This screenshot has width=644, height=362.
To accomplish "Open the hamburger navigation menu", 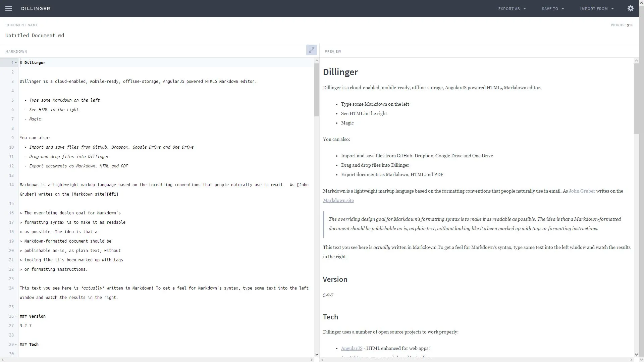I will pyautogui.click(x=9, y=8).
